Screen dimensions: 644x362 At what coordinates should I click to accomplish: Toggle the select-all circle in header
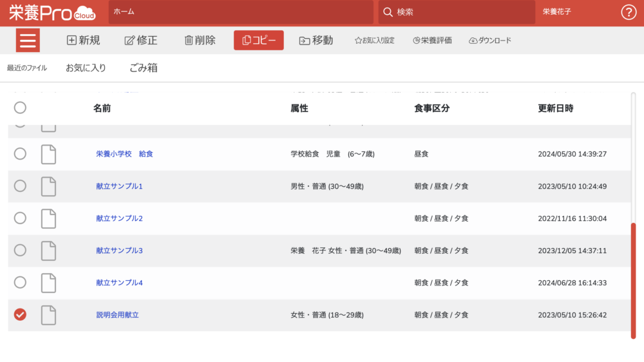point(20,108)
